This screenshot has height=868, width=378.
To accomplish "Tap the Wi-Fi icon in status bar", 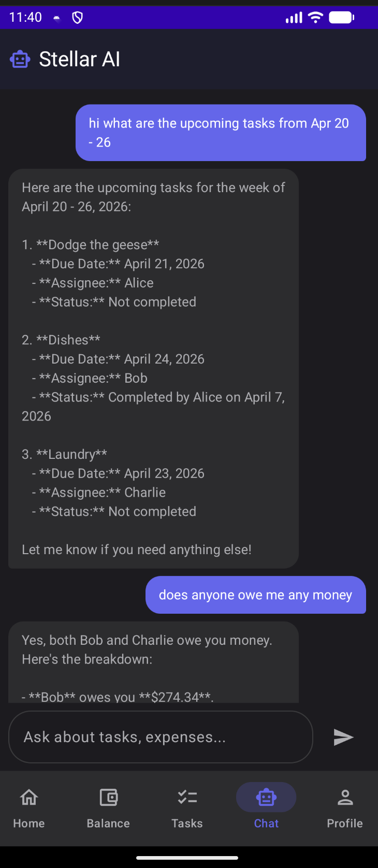I will coord(315,18).
